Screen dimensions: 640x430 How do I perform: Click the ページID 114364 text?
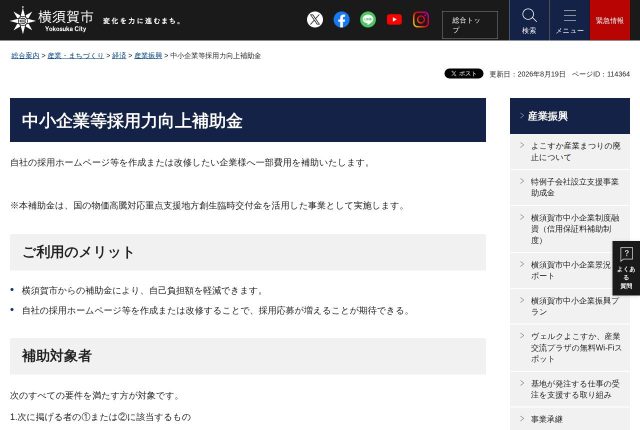[x=601, y=74]
